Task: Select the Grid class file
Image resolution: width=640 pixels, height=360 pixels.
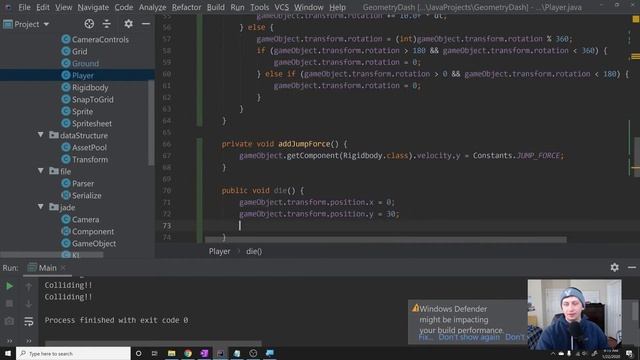Action: click(80, 51)
